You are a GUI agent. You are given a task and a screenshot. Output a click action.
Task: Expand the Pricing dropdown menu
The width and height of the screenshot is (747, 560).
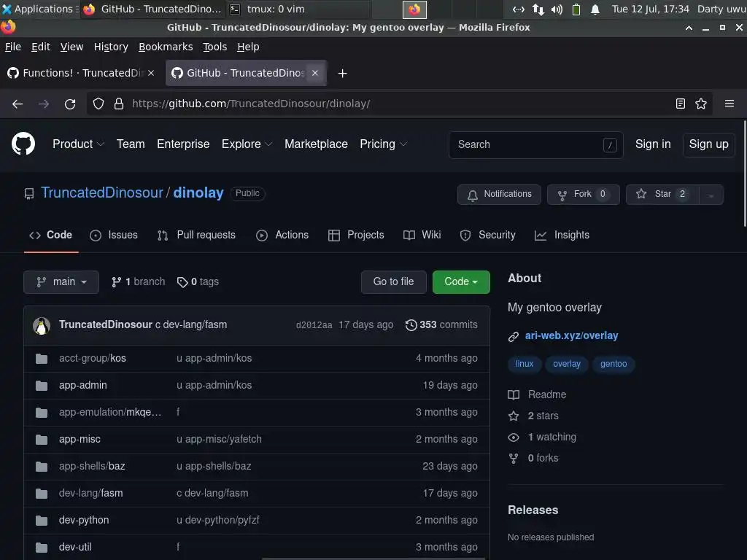coord(384,144)
